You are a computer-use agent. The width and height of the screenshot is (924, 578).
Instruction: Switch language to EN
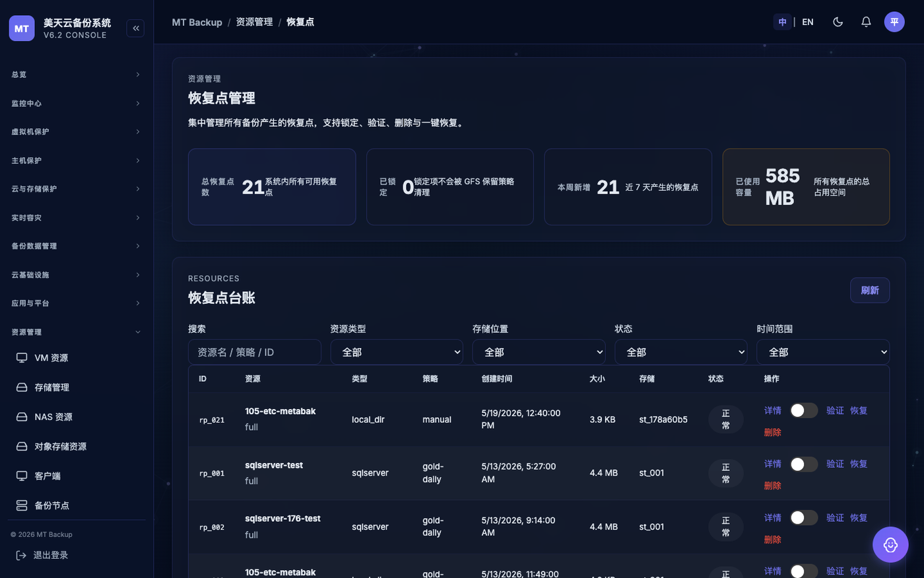click(x=808, y=22)
